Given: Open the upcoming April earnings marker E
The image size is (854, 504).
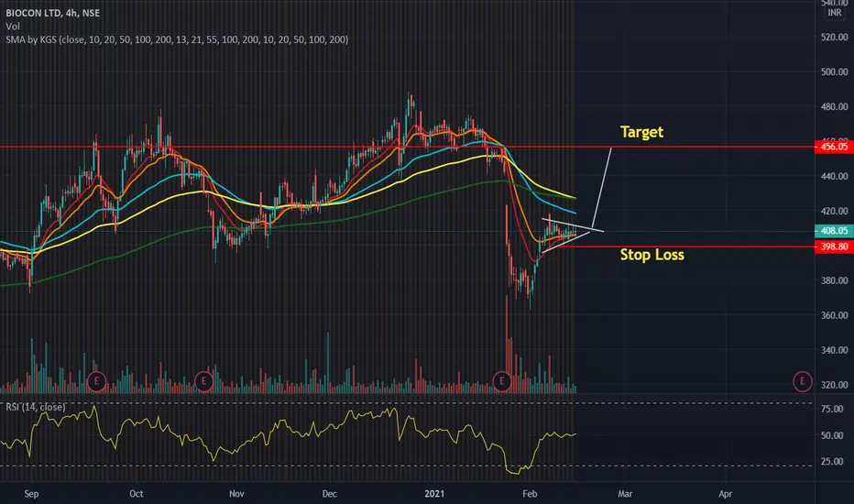Looking at the screenshot, I should tap(802, 381).
